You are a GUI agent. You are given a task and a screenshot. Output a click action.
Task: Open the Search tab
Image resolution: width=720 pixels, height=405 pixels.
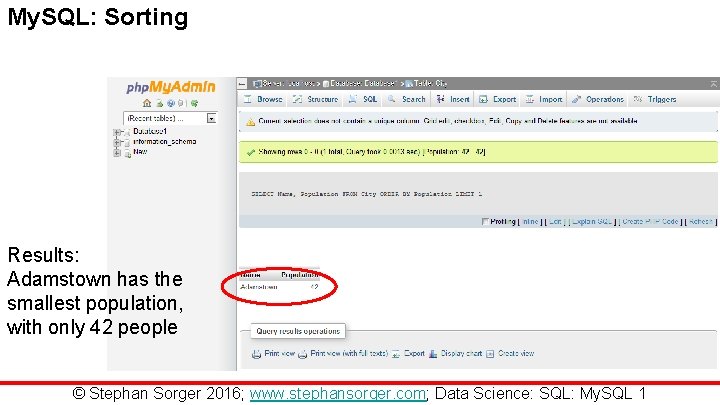point(407,99)
